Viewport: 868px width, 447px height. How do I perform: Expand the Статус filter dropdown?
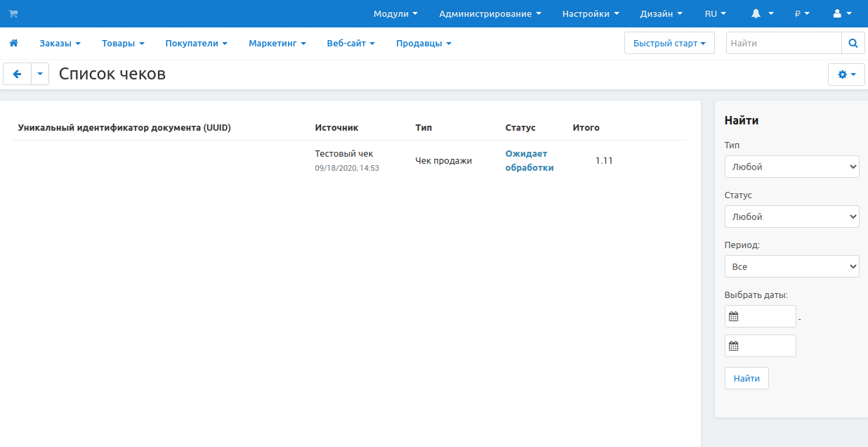tap(791, 216)
